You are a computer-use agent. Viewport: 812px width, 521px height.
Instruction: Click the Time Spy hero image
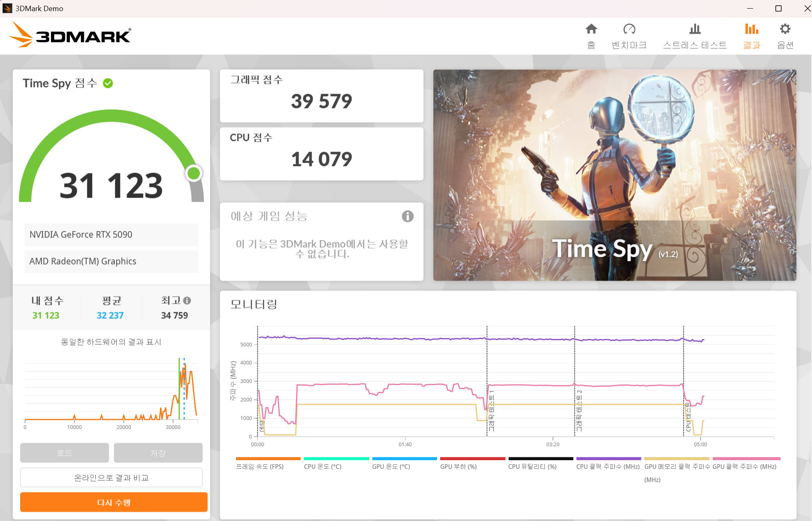(x=615, y=175)
